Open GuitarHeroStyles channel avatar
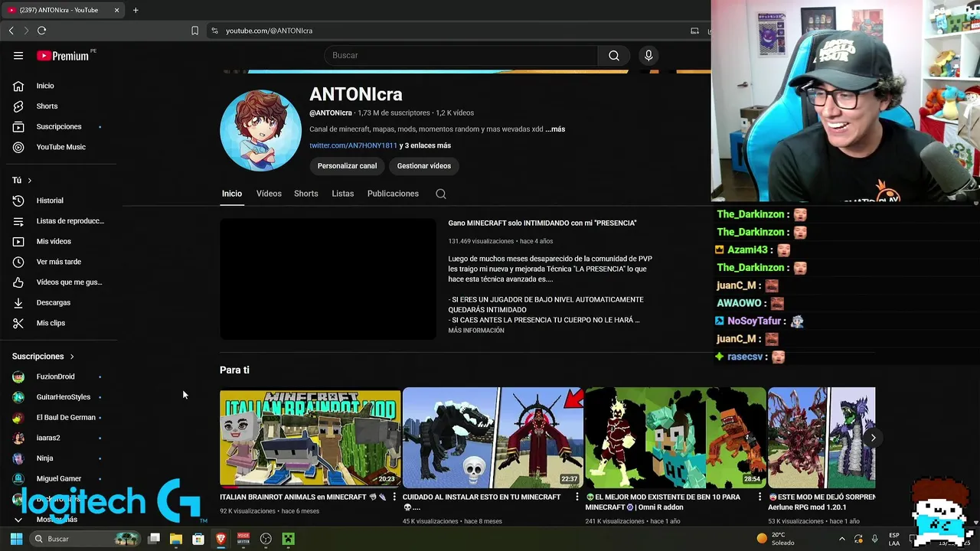The height and width of the screenshot is (551, 980). coord(18,397)
